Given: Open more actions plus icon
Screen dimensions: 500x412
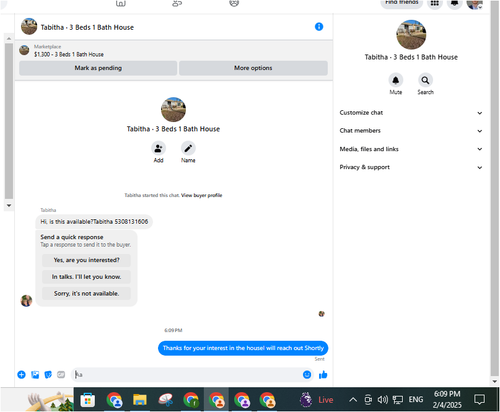Looking at the screenshot, I should (21, 375).
